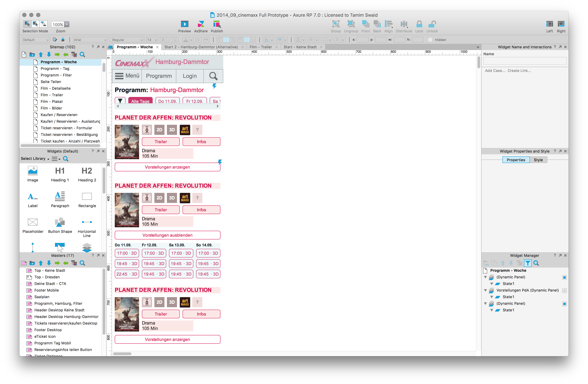Viewport: 588px width, 384px height.
Task: Toggle bold formatting
Action: (163, 40)
